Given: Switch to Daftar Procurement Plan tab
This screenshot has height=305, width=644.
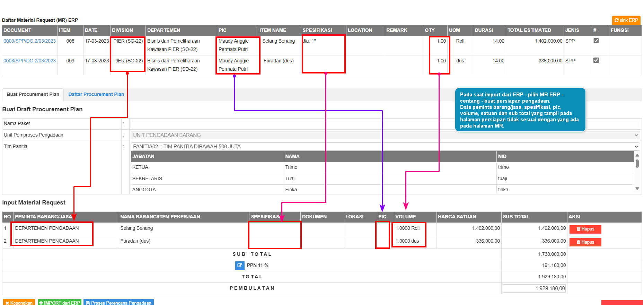Looking at the screenshot, I should [96, 94].
